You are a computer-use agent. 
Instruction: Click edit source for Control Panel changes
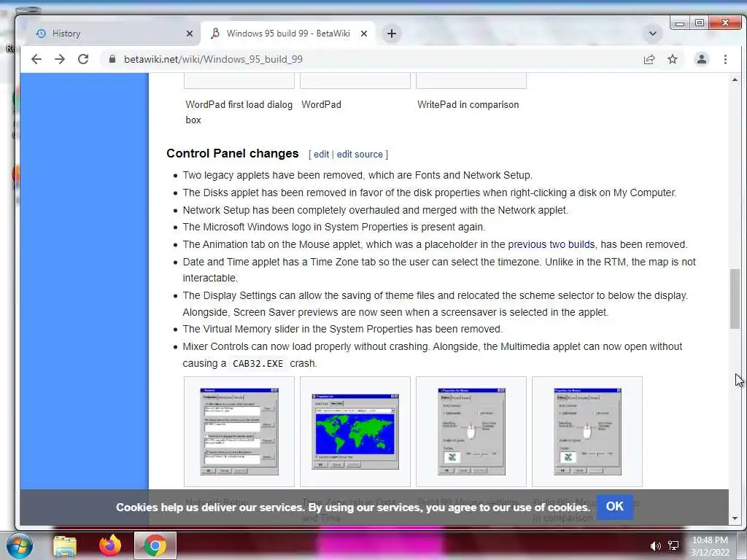pyautogui.click(x=360, y=155)
